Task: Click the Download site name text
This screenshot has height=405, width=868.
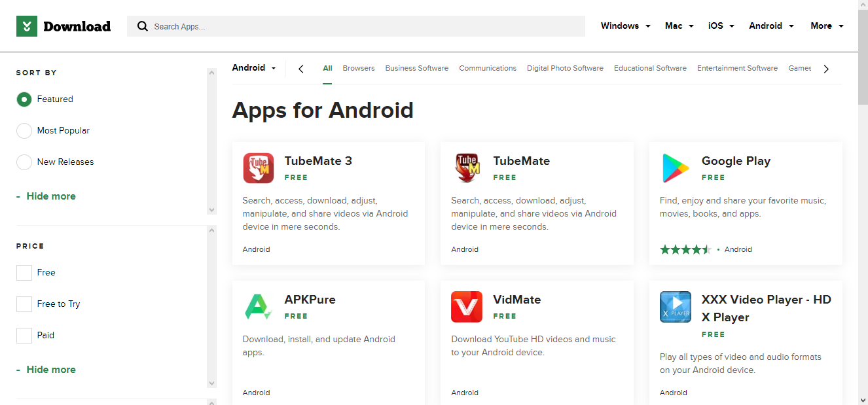Action: [x=77, y=26]
